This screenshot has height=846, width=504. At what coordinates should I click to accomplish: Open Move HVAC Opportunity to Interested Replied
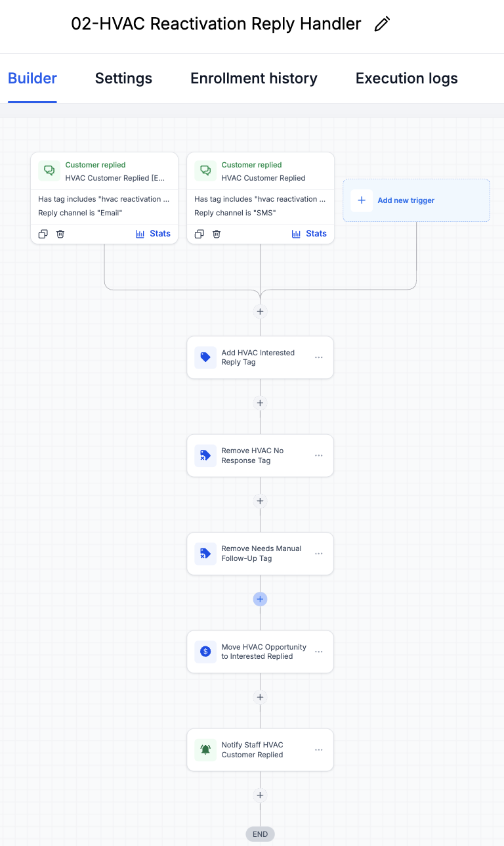[x=260, y=652]
